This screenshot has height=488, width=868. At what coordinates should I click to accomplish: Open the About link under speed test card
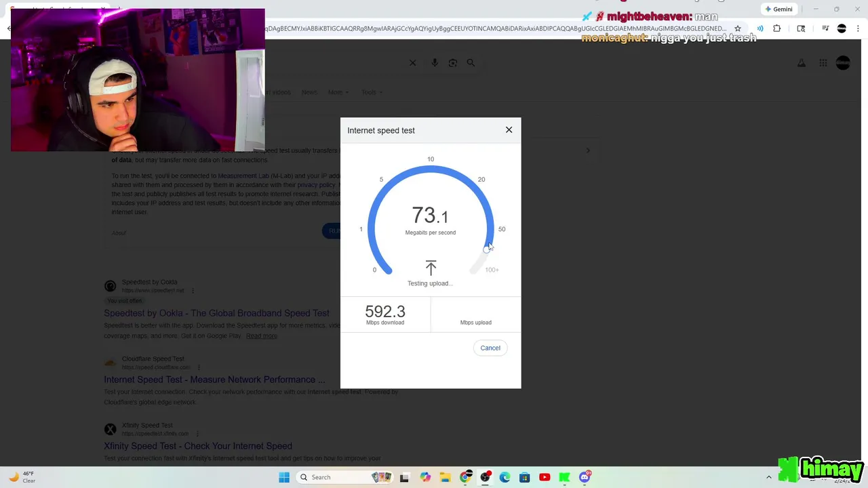(119, 232)
